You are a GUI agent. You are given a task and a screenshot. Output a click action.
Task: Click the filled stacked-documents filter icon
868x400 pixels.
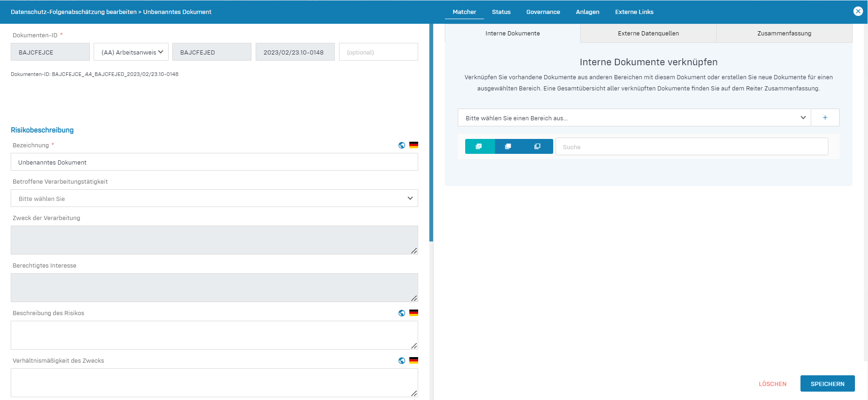[508, 146]
